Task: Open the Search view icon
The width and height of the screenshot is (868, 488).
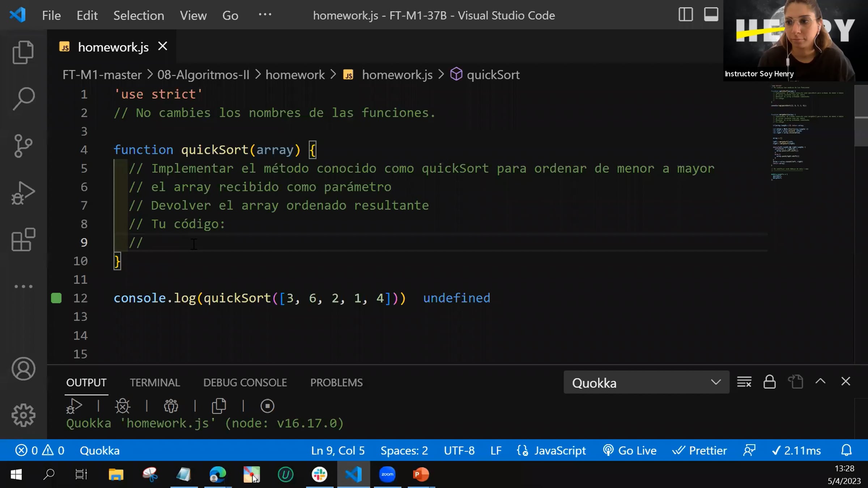Action: click(23, 98)
